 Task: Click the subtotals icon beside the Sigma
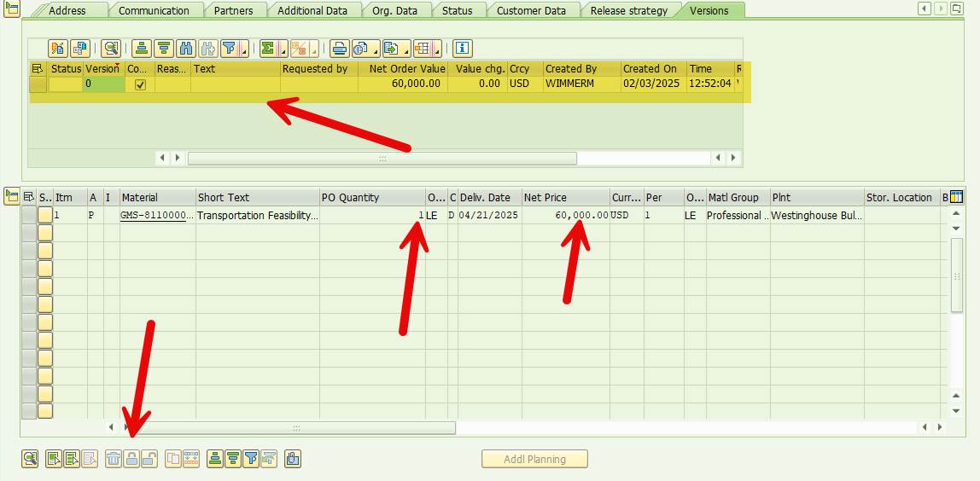tap(300, 48)
